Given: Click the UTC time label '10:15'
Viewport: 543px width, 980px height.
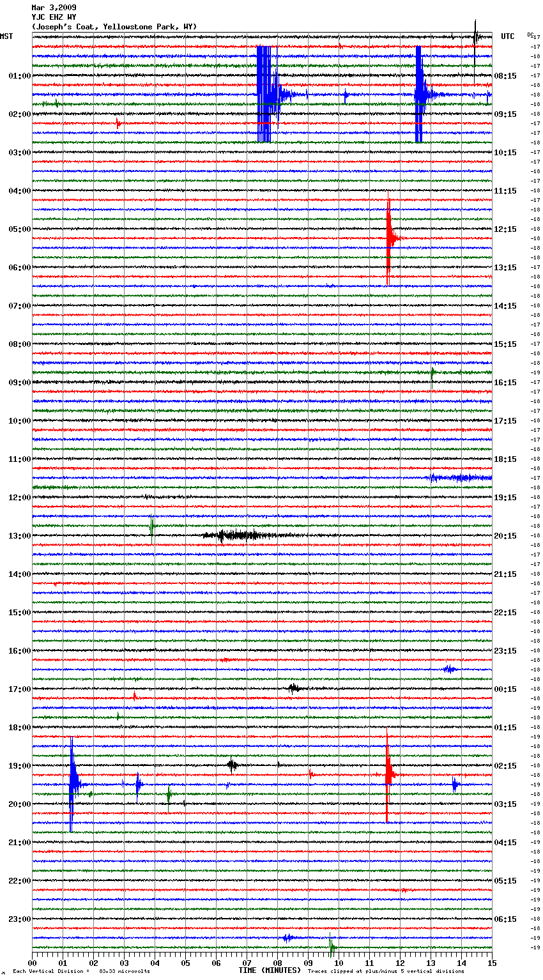Looking at the screenshot, I should (505, 153).
